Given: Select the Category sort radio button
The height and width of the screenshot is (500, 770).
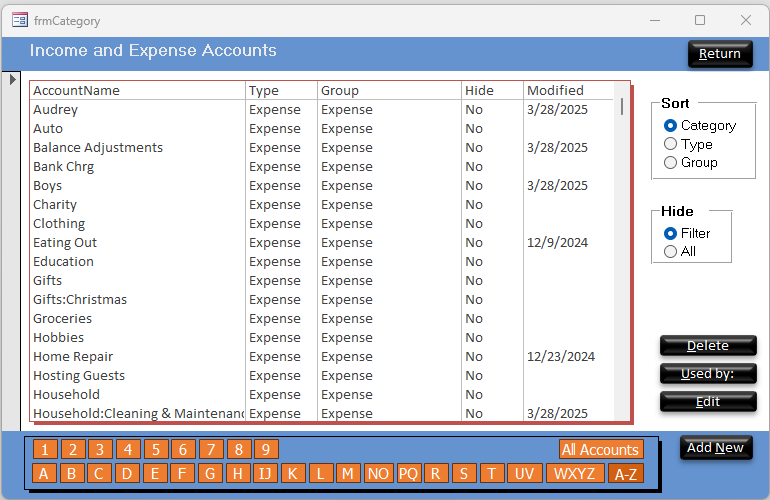Looking at the screenshot, I should [x=670, y=126].
